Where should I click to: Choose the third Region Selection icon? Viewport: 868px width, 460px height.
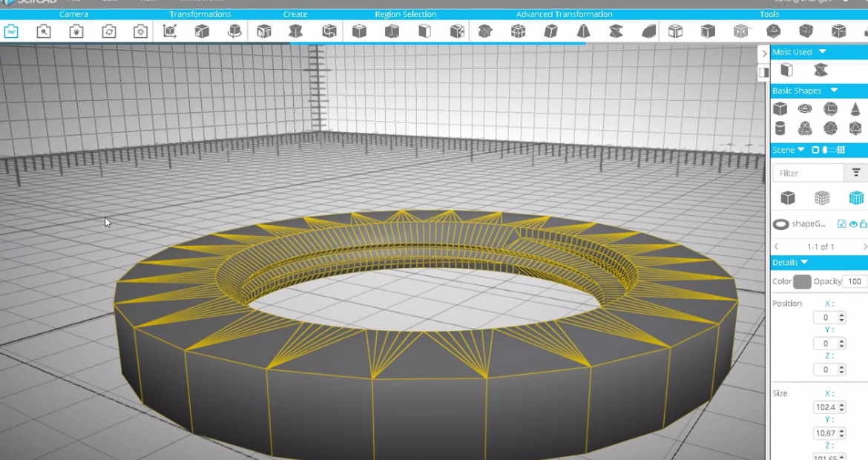(424, 32)
